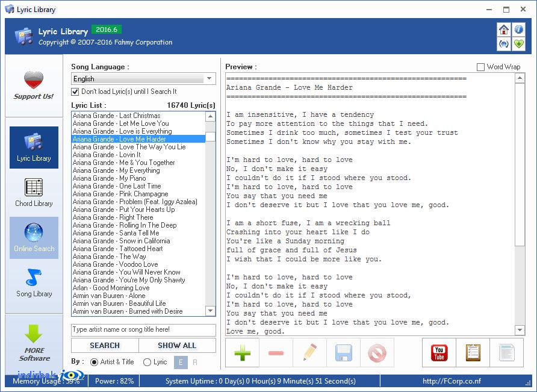
Task: Copy lyric with the clipboard icon
Action: pyautogui.click(x=473, y=353)
